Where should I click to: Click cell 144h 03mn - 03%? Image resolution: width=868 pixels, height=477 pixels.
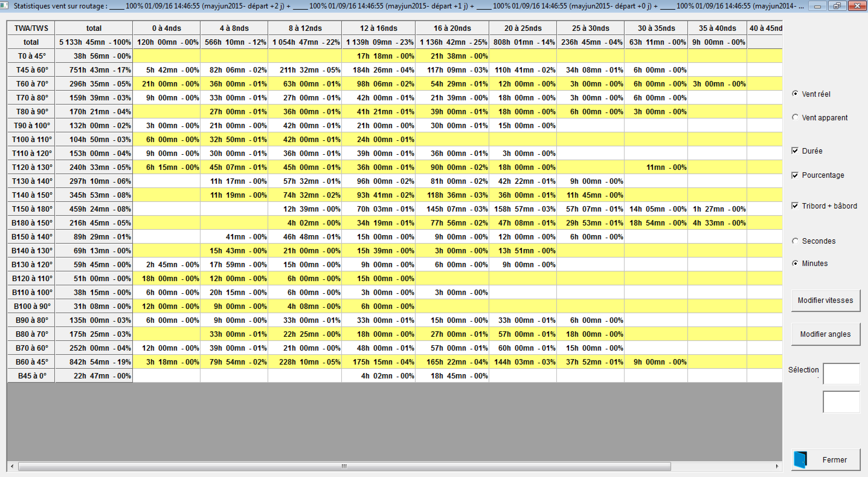coord(523,362)
